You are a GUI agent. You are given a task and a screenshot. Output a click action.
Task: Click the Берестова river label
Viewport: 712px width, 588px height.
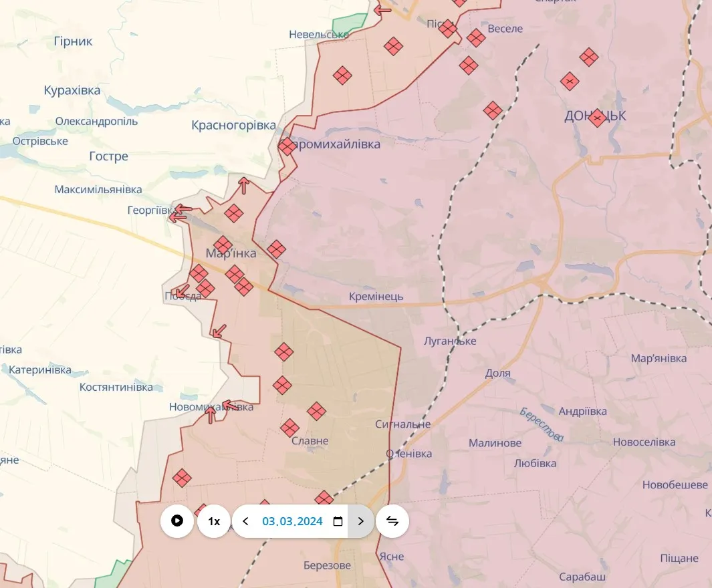542,424
